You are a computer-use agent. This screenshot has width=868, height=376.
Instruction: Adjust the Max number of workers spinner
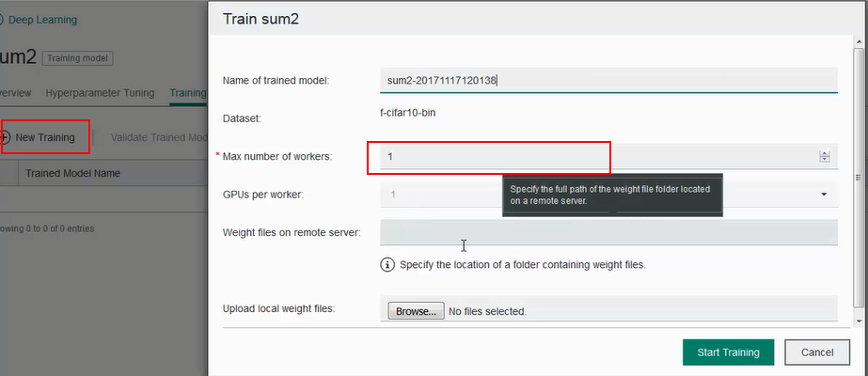[x=824, y=156]
